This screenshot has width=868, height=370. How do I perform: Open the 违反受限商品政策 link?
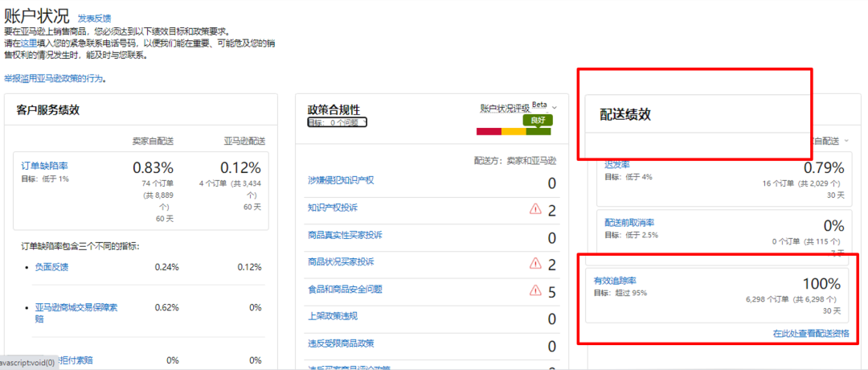[x=341, y=343]
